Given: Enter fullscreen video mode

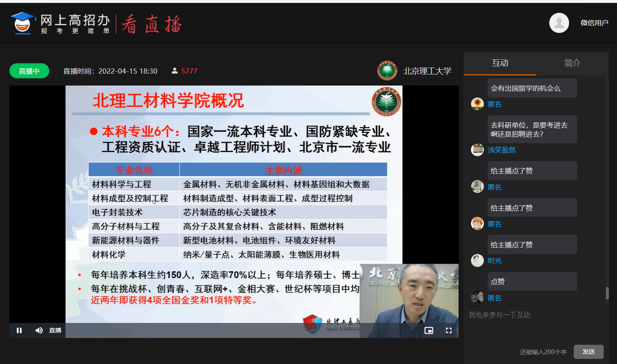Looking at the screenshot, I should pyautogui.click(x=449, y=330).
